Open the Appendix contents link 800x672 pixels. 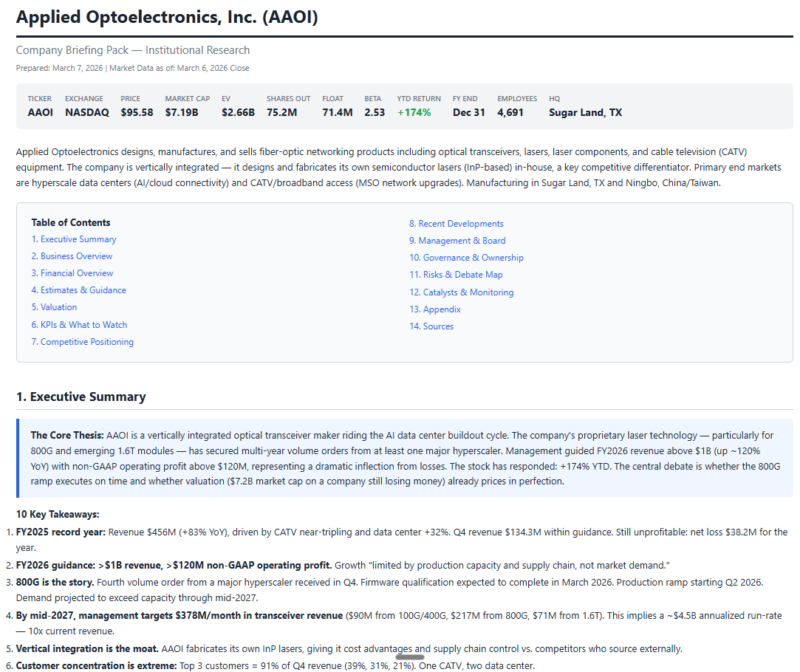(x=434, y=309)
